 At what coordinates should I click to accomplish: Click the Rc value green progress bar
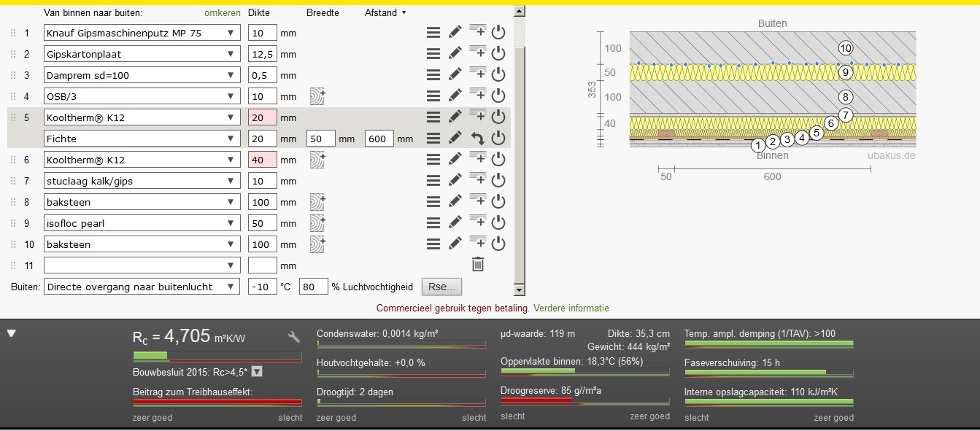pyautogui.click(x=217, y=356)
